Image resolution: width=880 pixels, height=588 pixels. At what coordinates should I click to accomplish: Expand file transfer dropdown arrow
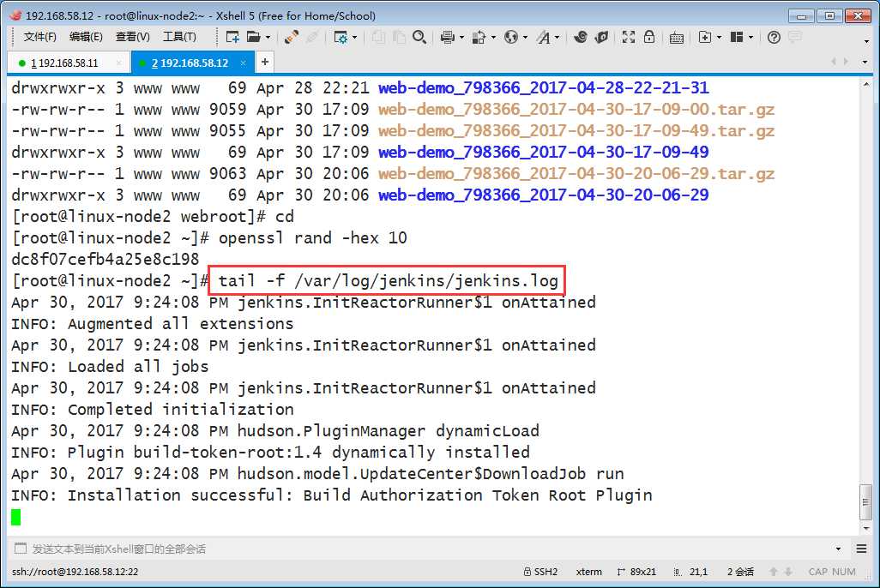coord(493,38)
